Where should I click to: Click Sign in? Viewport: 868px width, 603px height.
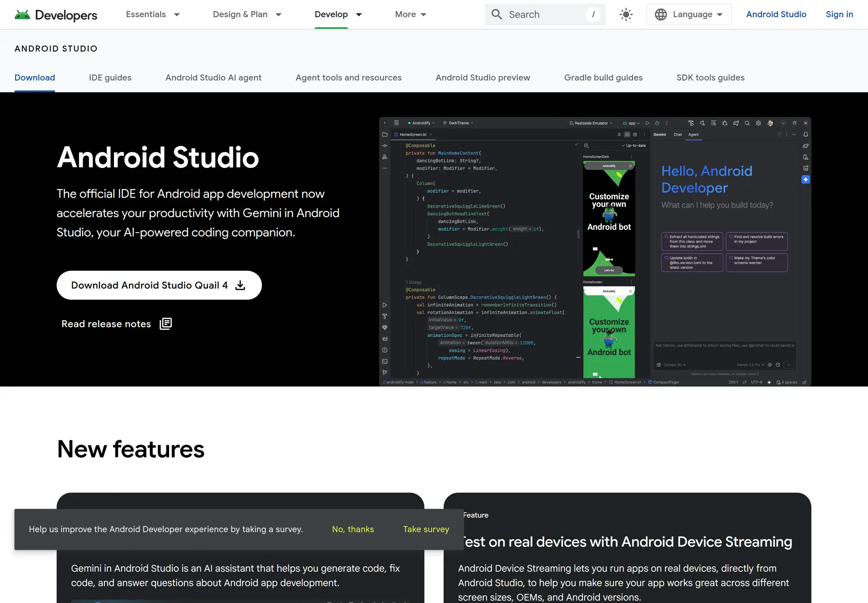point(839,14)
